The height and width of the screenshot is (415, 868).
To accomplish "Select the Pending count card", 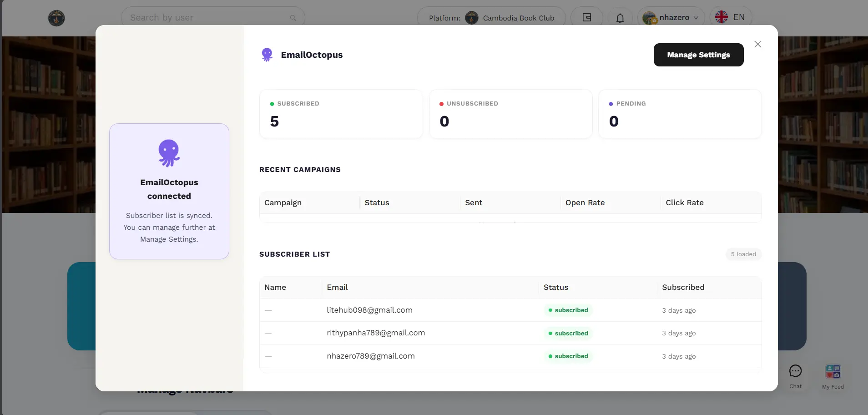I will pyautogui.click(x=680, y=114).
